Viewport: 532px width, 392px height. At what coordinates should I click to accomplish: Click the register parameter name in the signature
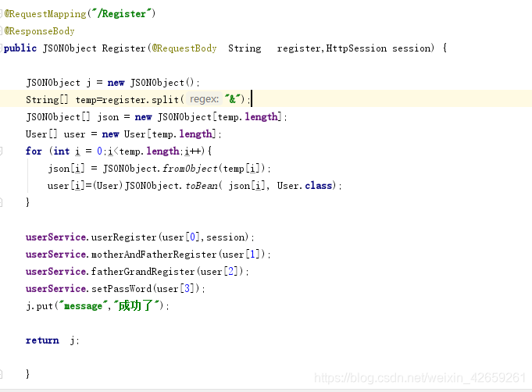[298, 48]
